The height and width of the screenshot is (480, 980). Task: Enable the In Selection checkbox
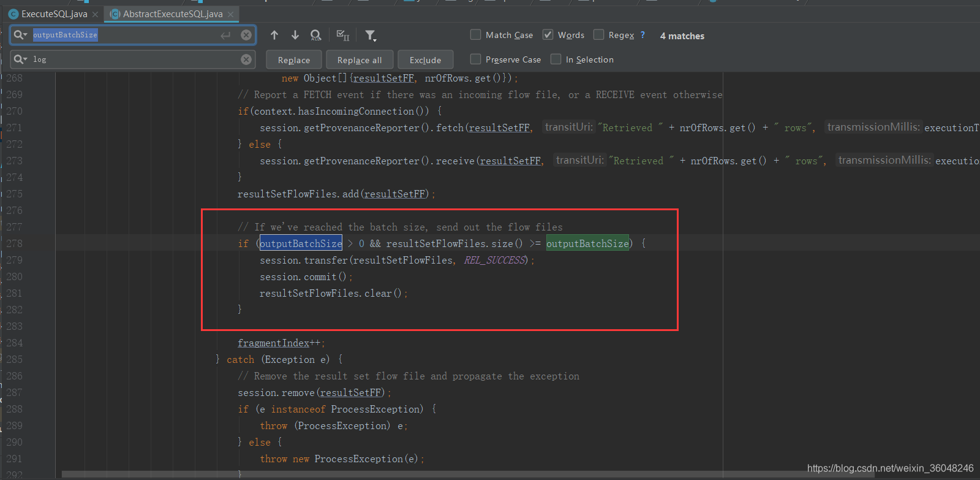(x=556, y=59)
